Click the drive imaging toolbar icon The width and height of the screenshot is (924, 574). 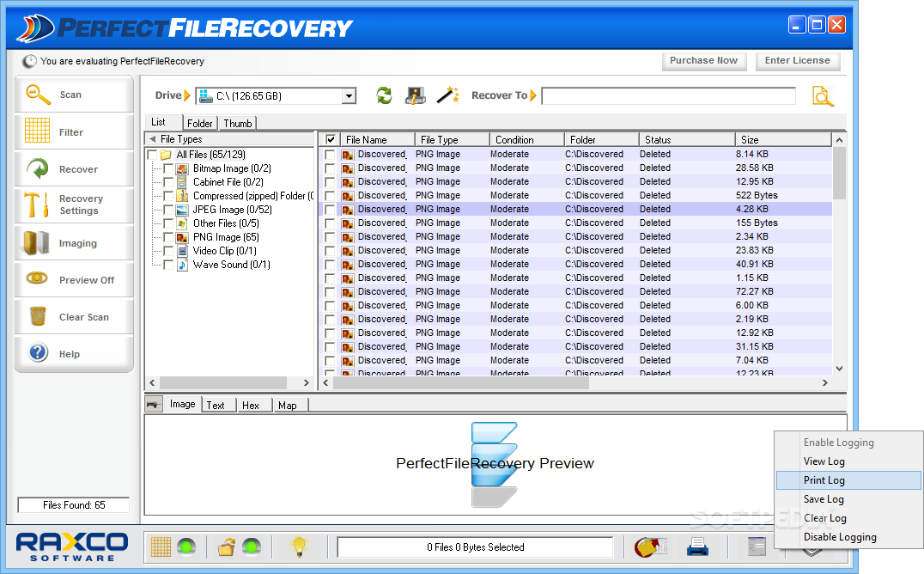point(416,95)
